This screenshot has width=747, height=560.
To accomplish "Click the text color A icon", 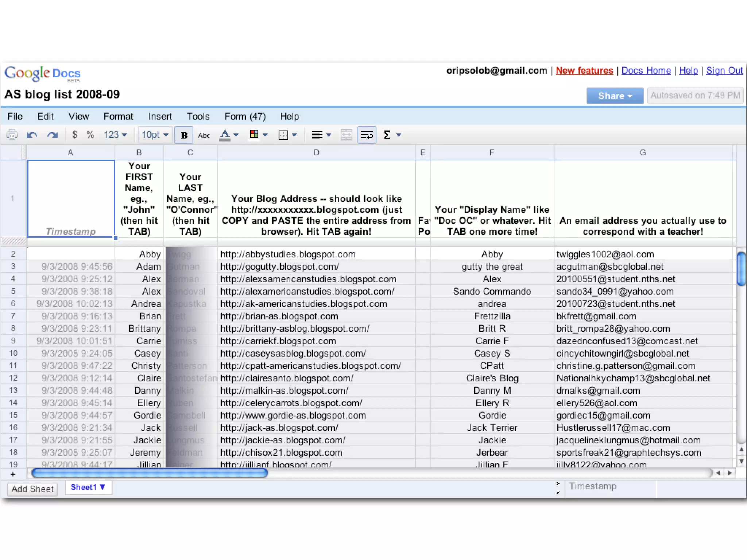I will click(225, 135).
